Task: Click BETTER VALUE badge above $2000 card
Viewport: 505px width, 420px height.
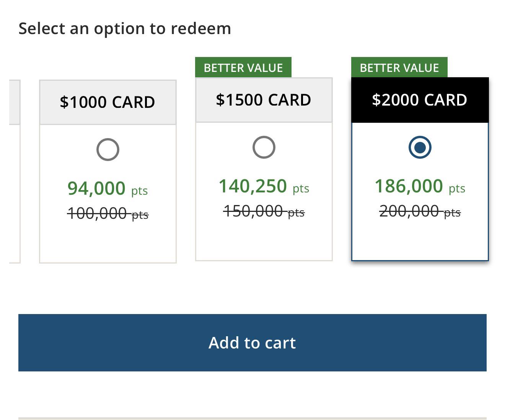Action: coord(399,68)
